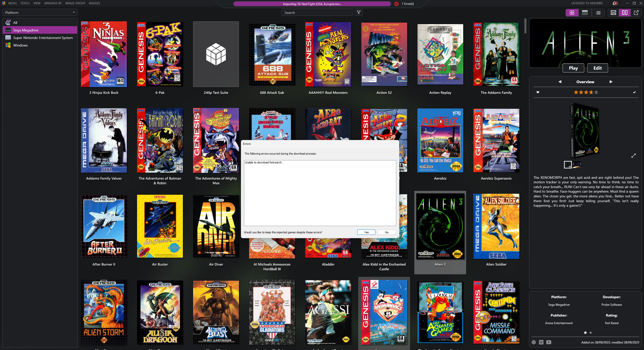Toggle the favorite heart for Alien 3
This screenshot has height=350, width=644.
[x=538, y=92]
